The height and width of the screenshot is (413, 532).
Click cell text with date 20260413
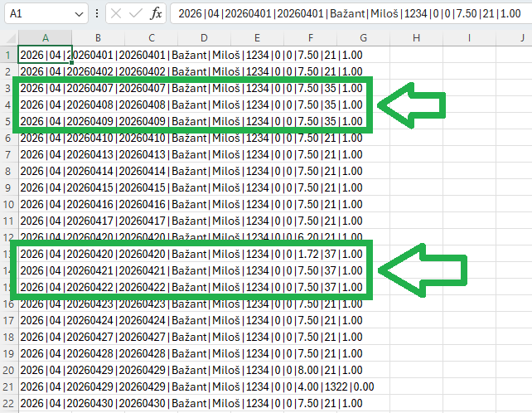pyautogui.click(x=191, y=155)
